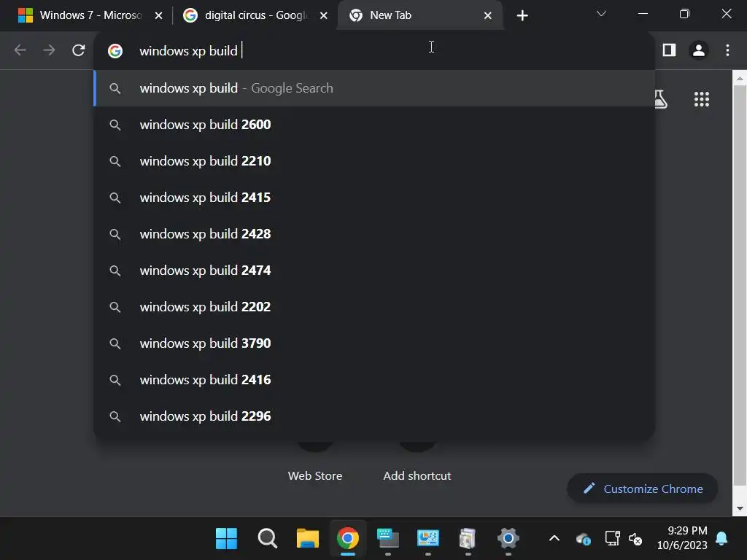Click the Chrome taskbar icon
The width and height of the screenshot is (747, 560).
pos(348,538)
